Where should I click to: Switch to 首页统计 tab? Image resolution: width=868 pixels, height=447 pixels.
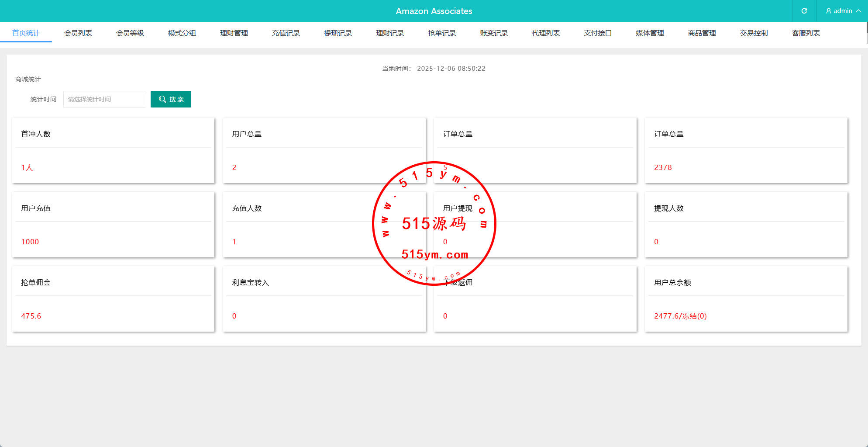click(x=26, y=33)
